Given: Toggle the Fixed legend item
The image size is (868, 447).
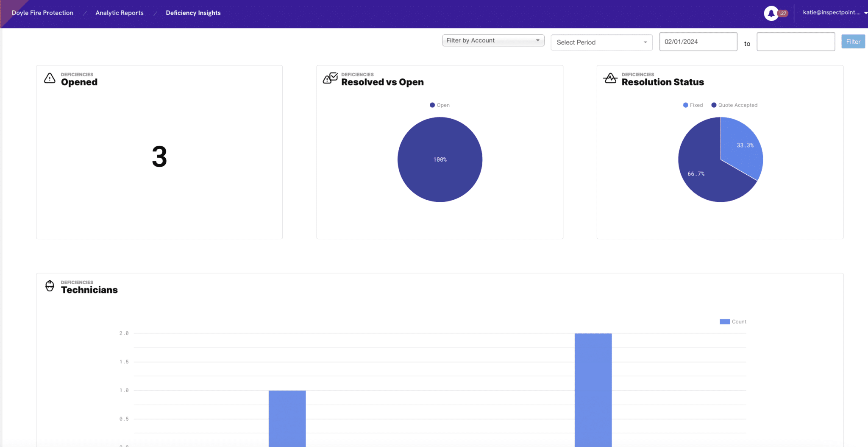Looking at the screenshot, I should pos(693,105).
